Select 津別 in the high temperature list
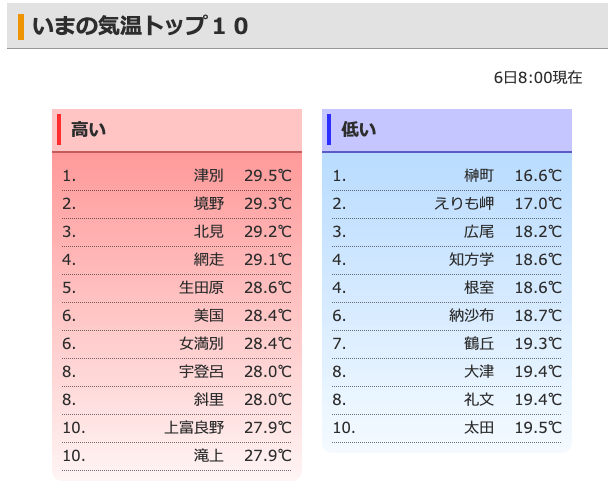The image size is (608, 499). (209, 176)
